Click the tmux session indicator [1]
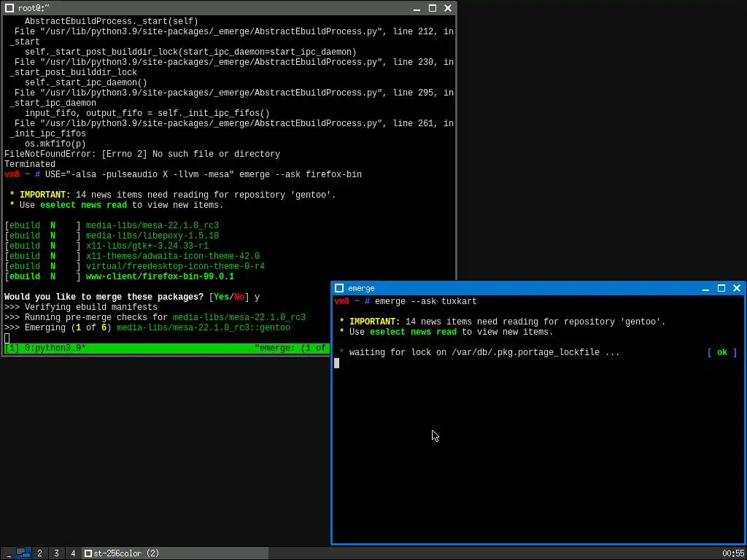The height and width of the screenshot is (560, 747). [x=12, y=348]
